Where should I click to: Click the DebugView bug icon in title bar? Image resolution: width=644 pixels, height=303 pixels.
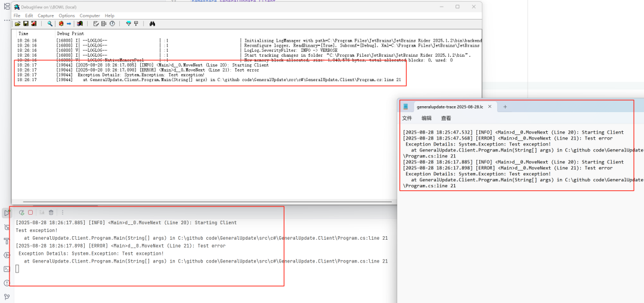pos(17,7)
